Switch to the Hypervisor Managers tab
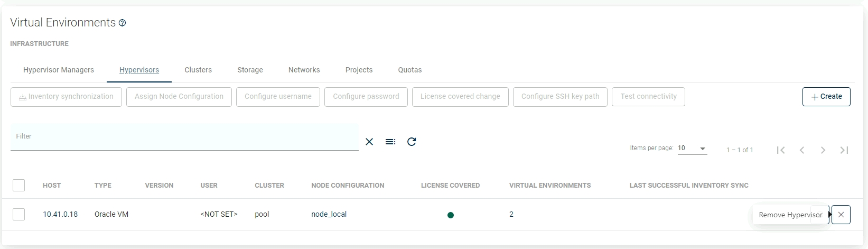Viewport: 868px width, 249px height. (59, 70)
